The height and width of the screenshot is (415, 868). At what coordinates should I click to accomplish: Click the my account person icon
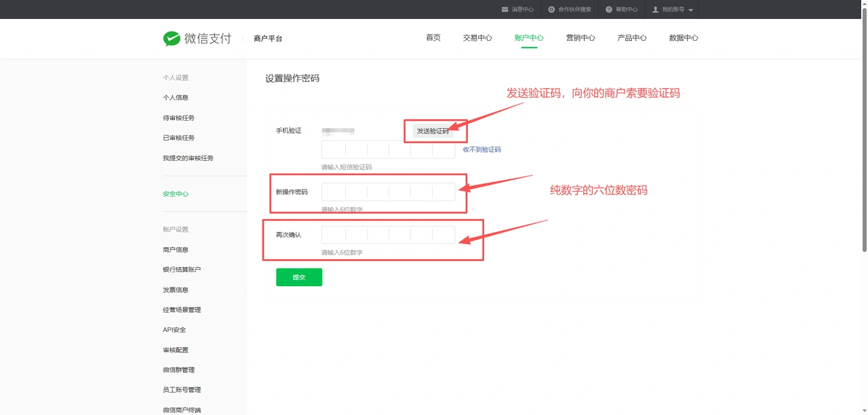pyautogui.click(x=655, y=9)
